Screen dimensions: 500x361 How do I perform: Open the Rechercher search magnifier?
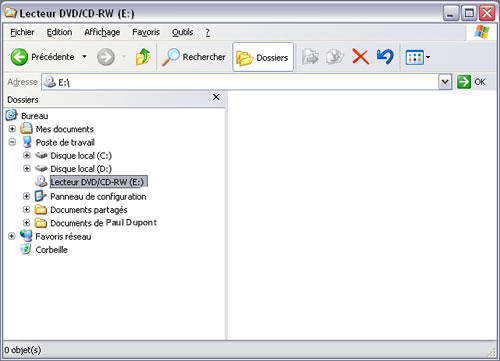point(171,57)
